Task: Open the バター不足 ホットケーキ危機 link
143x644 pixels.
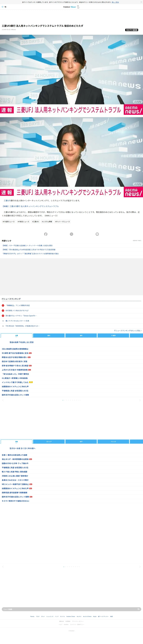Action: click(x=27, y=246)
